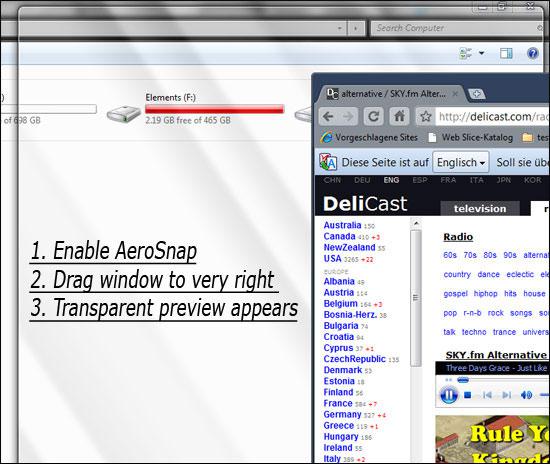The width and height of the screenshot is (550, 464).
Task: Open the techno radio genre
Action: pyautogui.click(x=474, y=332)
